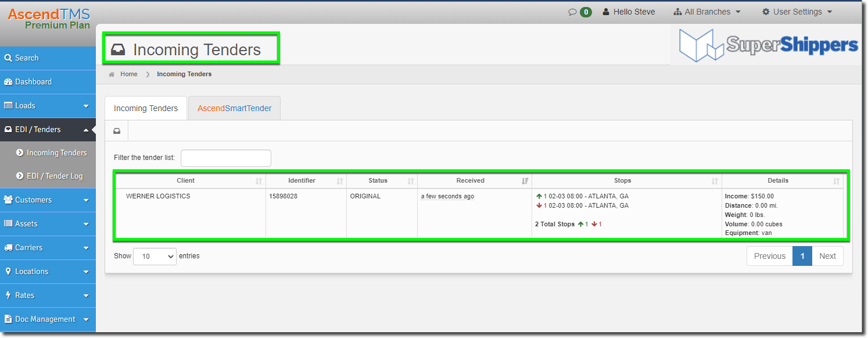
Task: Sort the table by Details column
Action: point(782,181)
